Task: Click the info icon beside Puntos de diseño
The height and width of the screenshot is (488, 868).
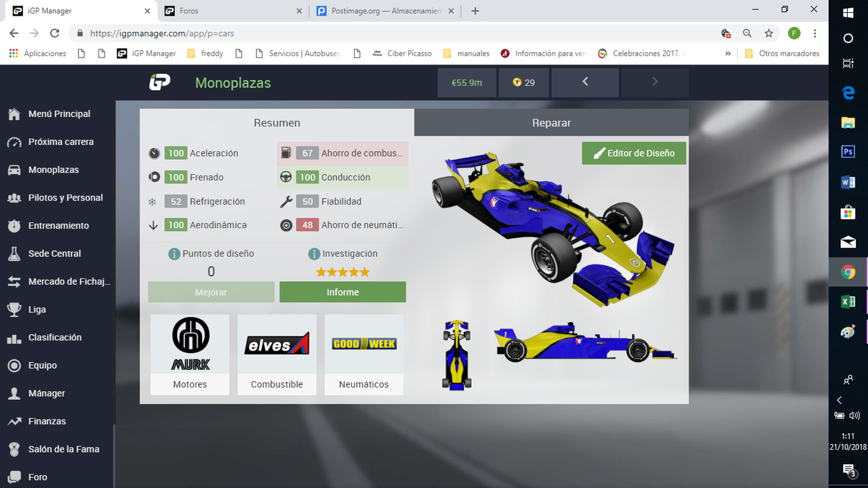Action: pyautogui.click(x=174, y=253)
